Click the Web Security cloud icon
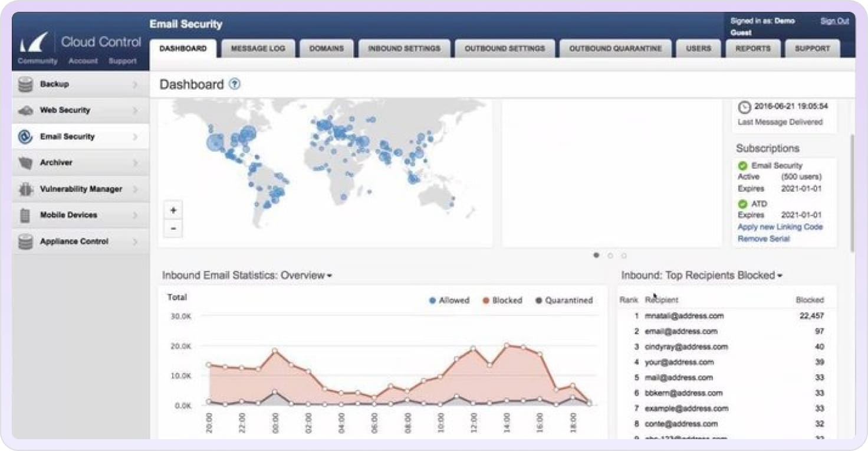The image size is (868, 451). click(x=25, y=111)
